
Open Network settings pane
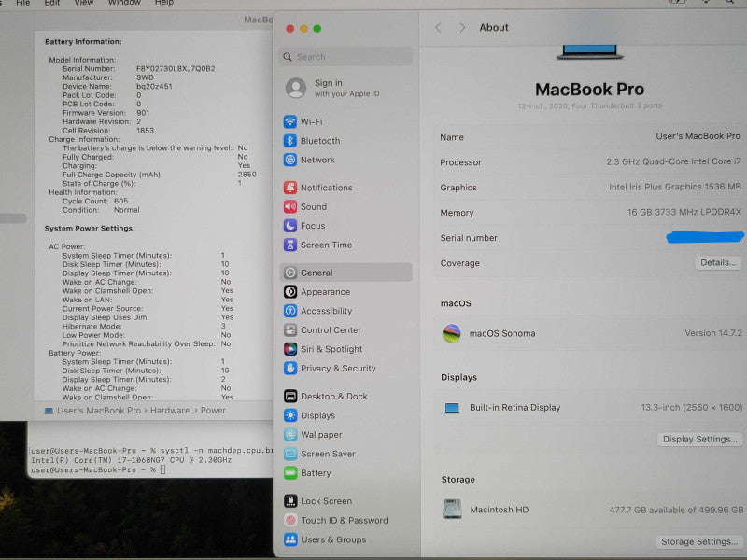309,160
